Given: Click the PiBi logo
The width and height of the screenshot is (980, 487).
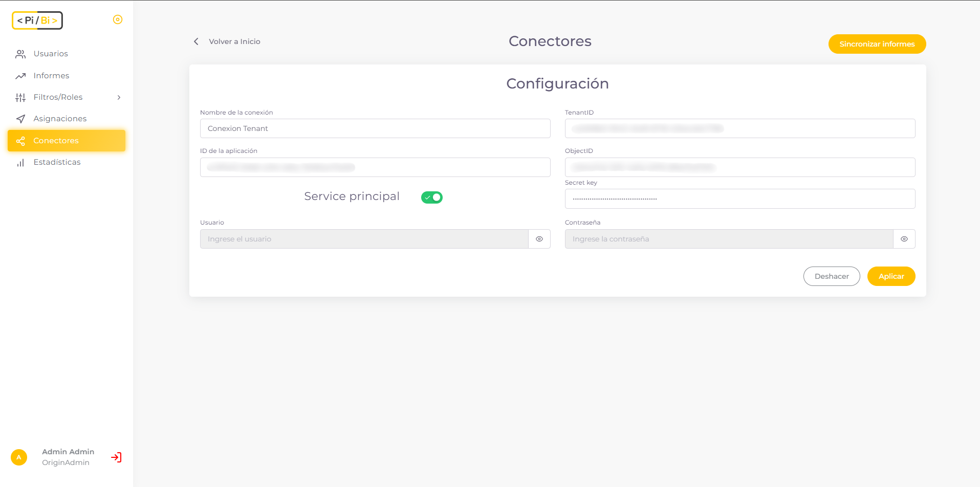Looking at the screenshot, I should [37, 20].
